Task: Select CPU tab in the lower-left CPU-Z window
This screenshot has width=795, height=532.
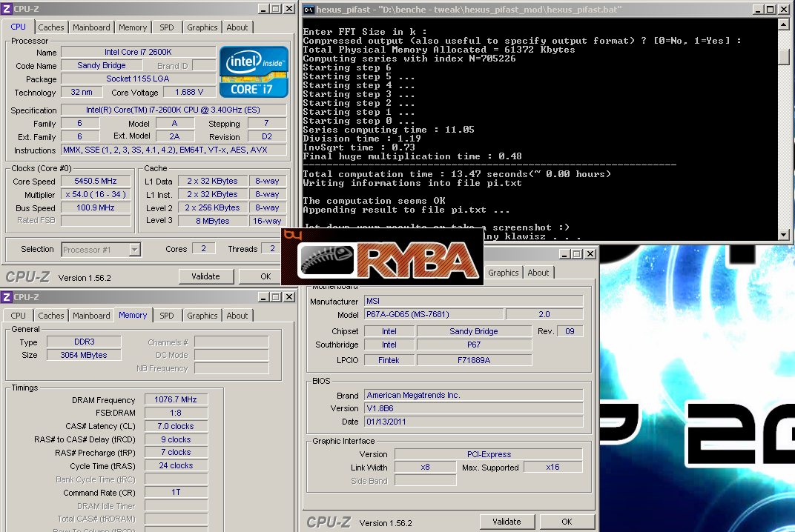Action: (x=19, y=315)
